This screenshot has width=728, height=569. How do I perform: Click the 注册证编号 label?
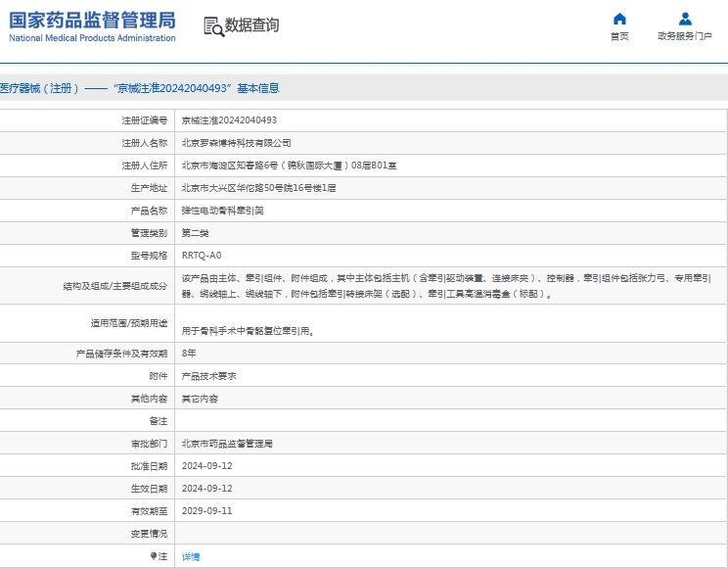(x=145, y=120)
